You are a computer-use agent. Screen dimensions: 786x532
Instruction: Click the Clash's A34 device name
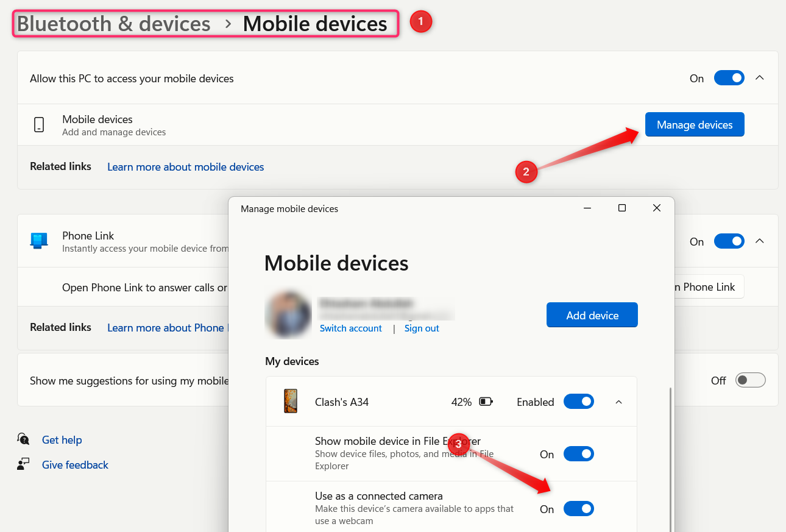pyautogui.click(x=342, y=402)
